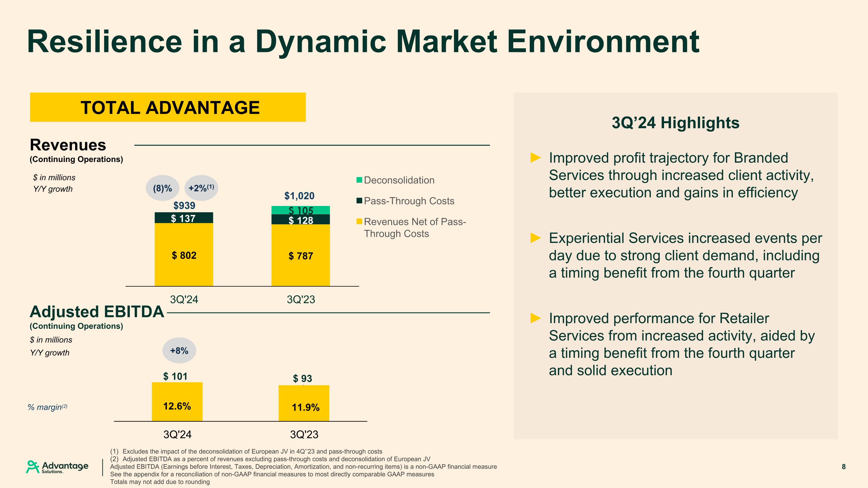Click the $802 segment of 3Q'24 revenue bar
Screen dimensions: 868x488
(x=184, y=255)
